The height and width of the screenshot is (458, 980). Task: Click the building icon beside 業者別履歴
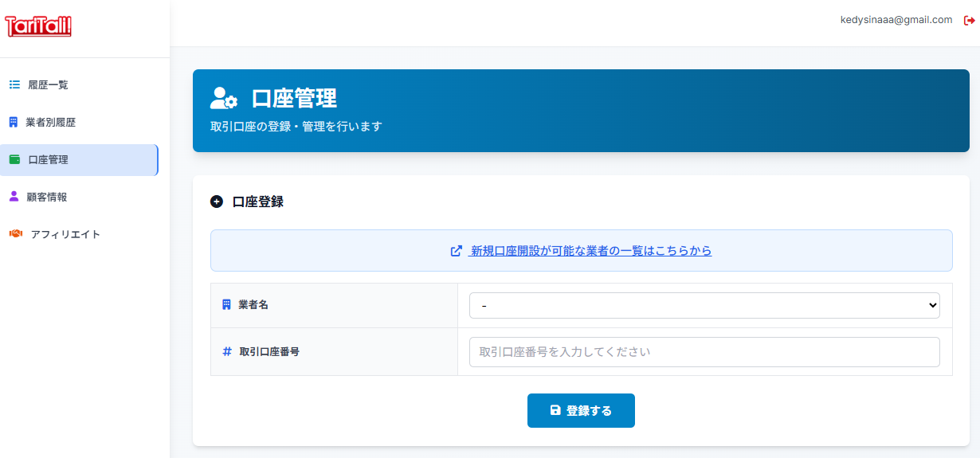click(x=13, y=122)
